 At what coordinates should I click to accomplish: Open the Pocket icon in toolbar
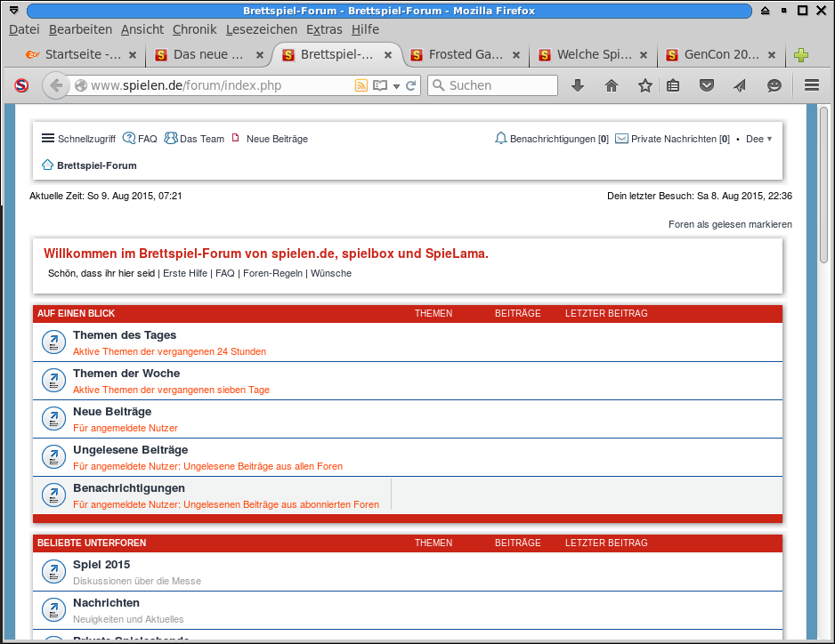[x=707, y=85]
